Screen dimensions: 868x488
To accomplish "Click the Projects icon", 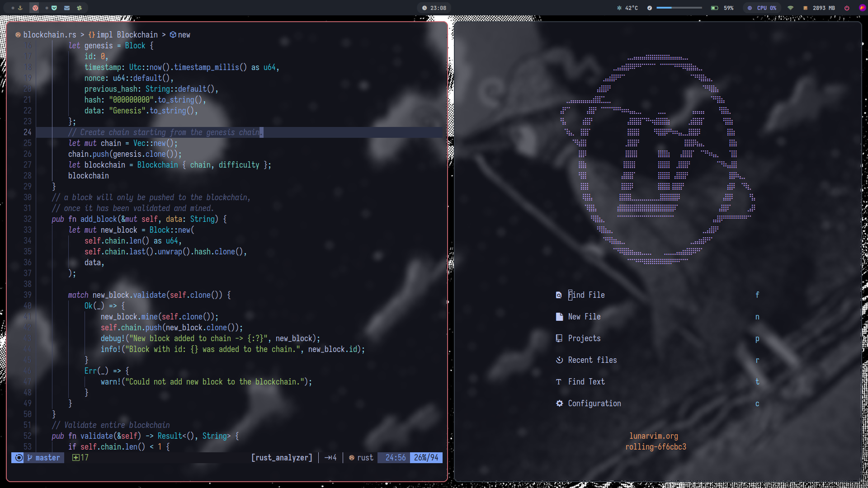I will click(559, 338).
